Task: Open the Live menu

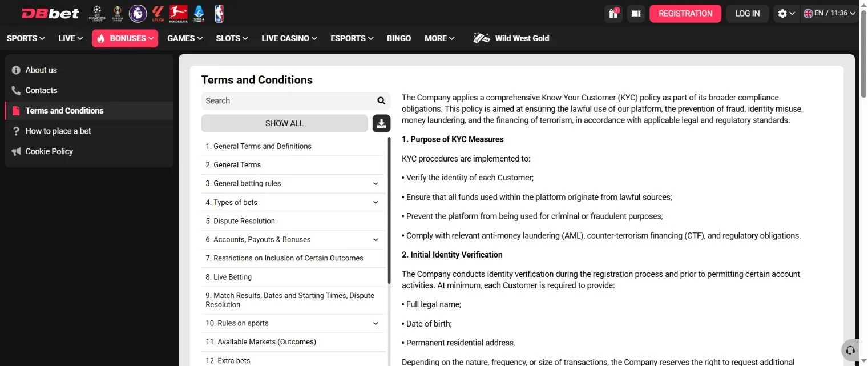Action: point(70,38)
